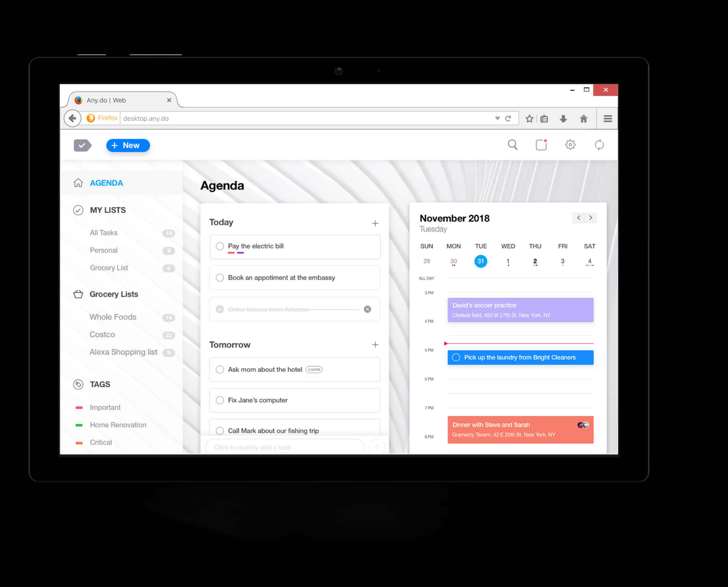Open the settings gear icon

pos(569,145)
